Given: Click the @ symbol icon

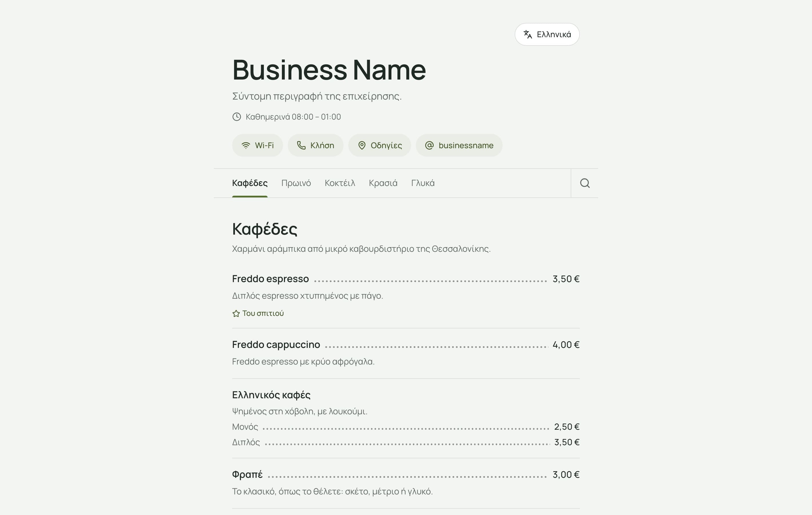Looking at the screenshot, I should coord(429,145).
